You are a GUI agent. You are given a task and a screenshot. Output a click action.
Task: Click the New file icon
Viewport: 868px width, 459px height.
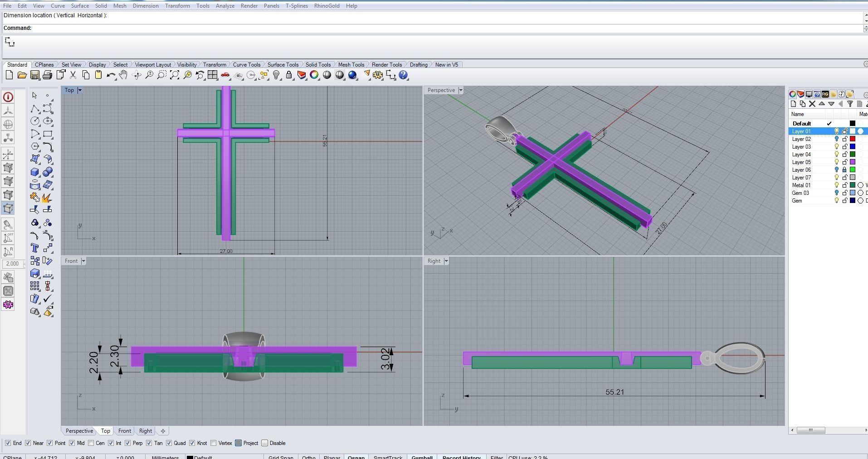pyautogui.click(x=9, y=75)
